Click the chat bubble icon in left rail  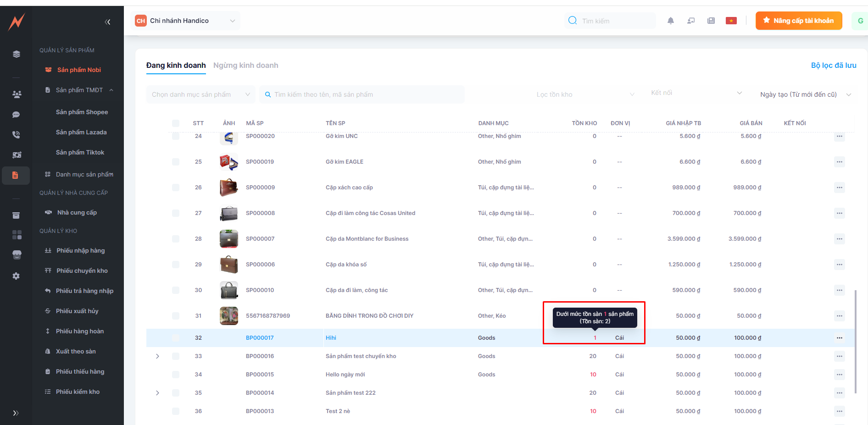pyautogui.click(x=16, y=115)
